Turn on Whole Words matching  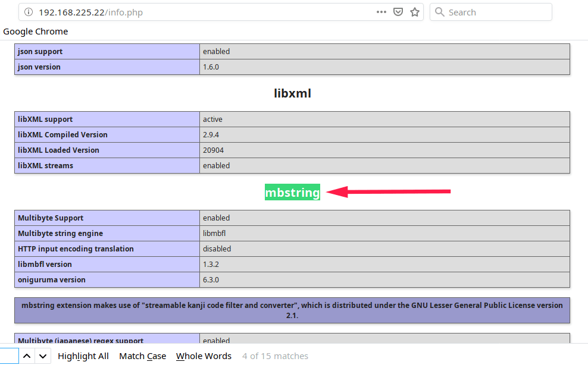pos(204,356)
